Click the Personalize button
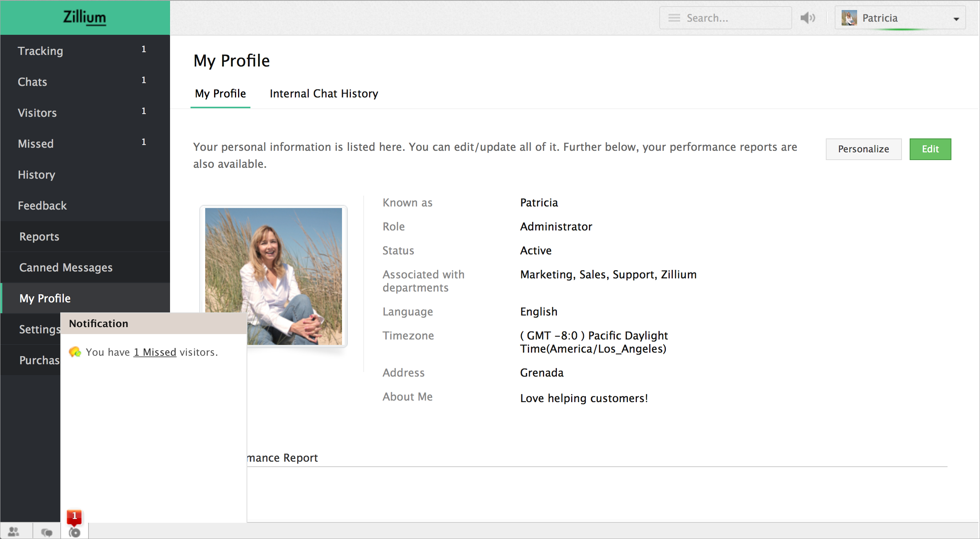This screenshot has height=539, width=980. pos(863,149)
